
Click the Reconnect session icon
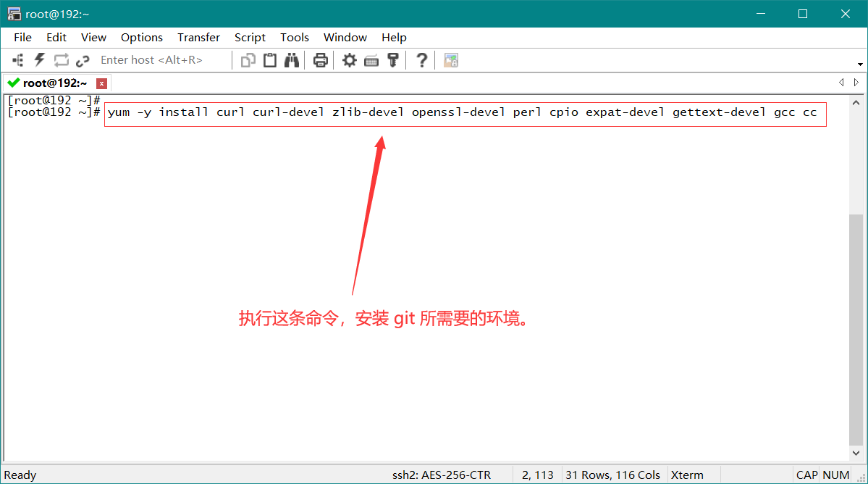(x=62, y=60)
